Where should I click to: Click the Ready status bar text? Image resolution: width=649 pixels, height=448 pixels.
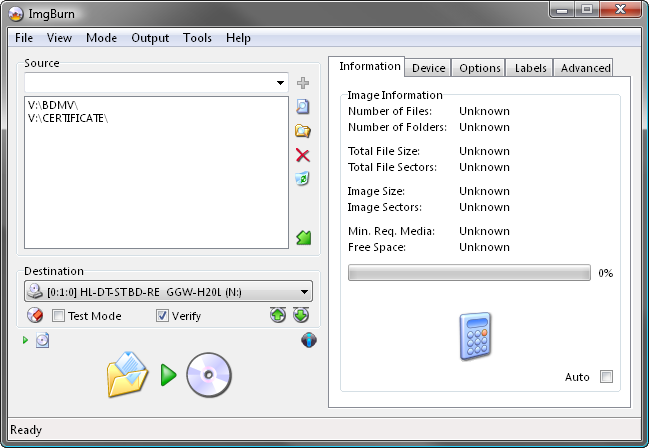click(26, 430)
